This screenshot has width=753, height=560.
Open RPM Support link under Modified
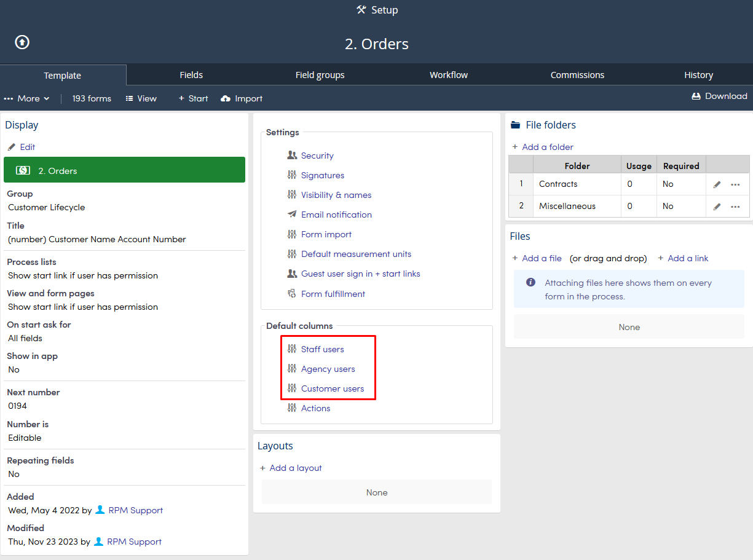tap(135, 542)
